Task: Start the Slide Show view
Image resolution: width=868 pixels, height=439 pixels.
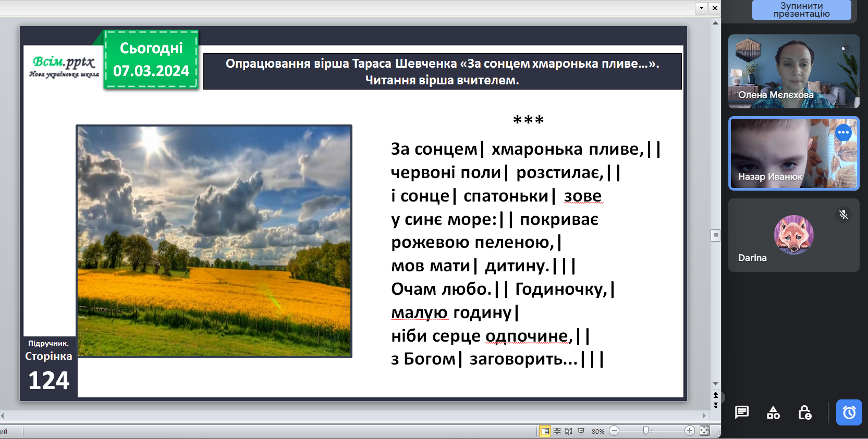Action: 581,431
